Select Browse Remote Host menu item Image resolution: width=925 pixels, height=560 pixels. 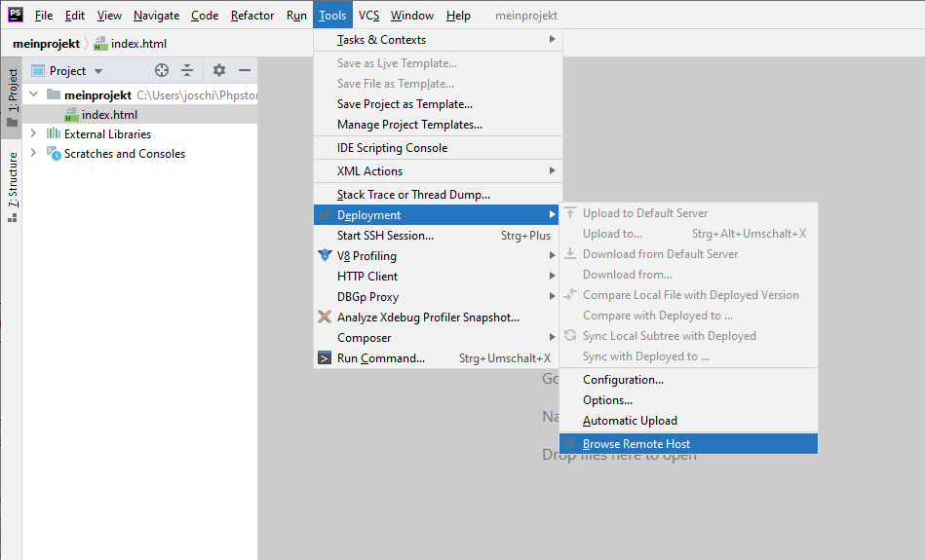tap(636, 444)
